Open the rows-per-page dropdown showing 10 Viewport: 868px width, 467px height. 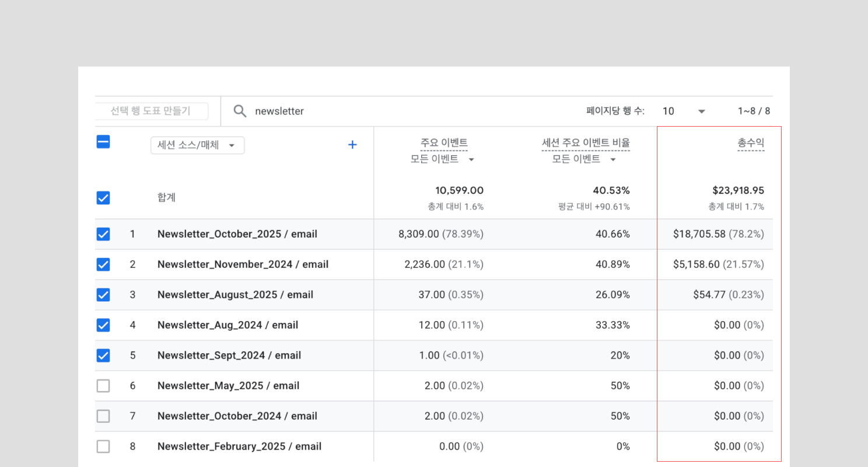(x=684, y=111)
